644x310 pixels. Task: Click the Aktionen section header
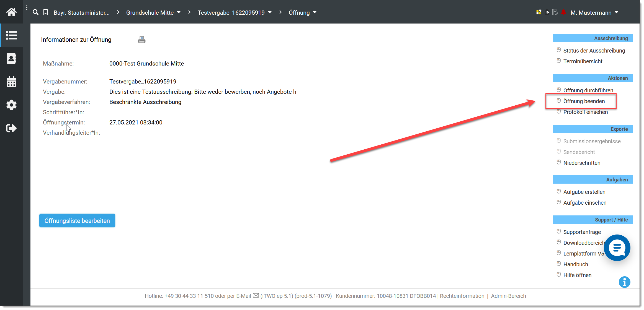[593, 78]
